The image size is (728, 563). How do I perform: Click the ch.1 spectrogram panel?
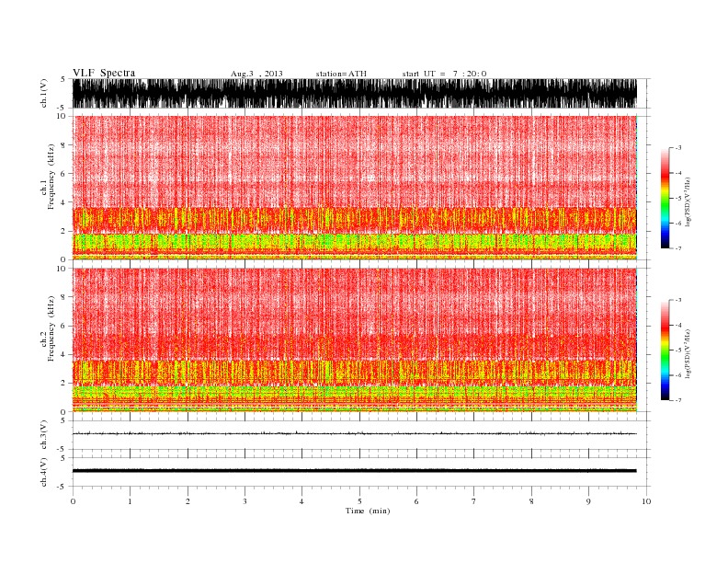355,188
